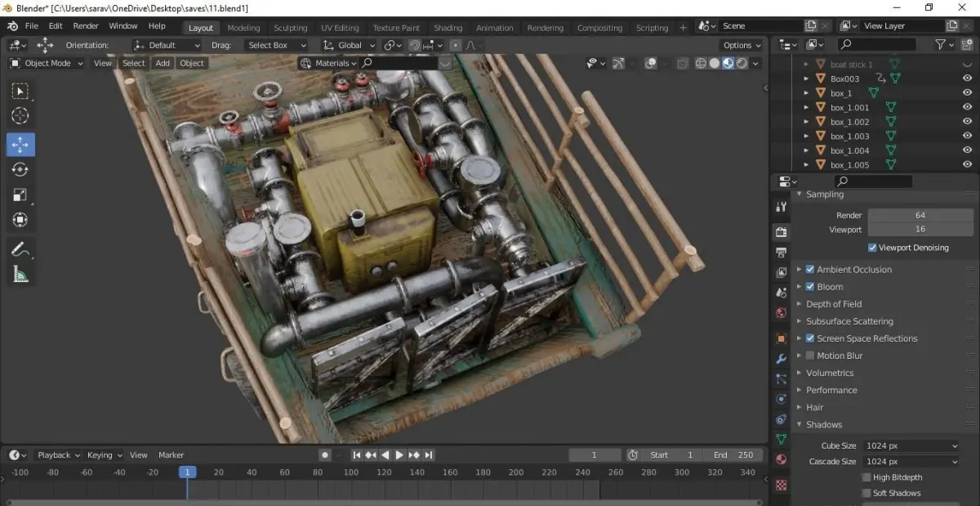Select the Cursor tool in the toolbar

[20, 116]
